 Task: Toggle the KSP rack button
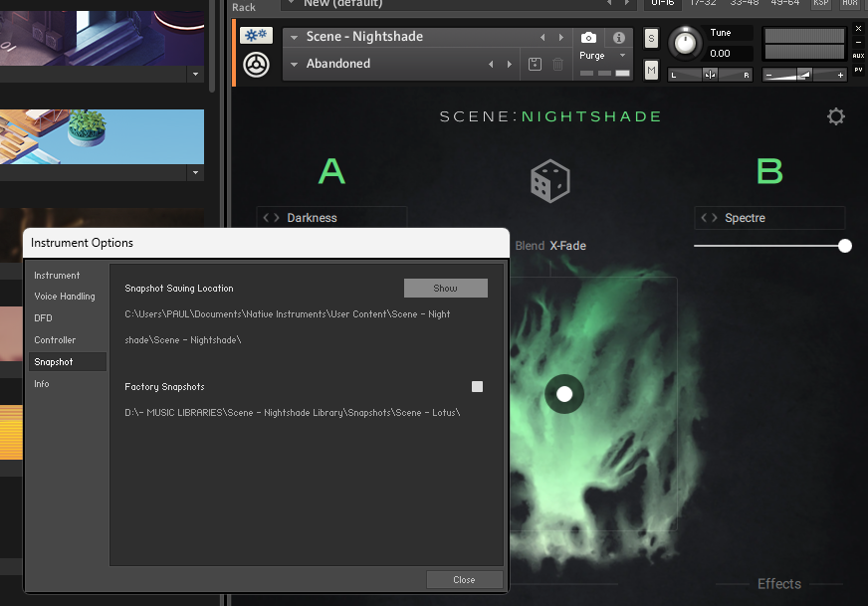(x=821, y=3)
